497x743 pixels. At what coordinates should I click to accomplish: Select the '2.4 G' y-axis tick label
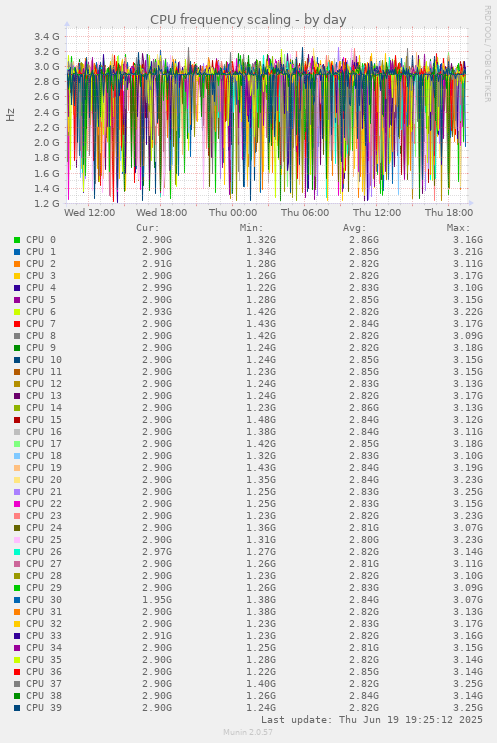coord(47,112)
